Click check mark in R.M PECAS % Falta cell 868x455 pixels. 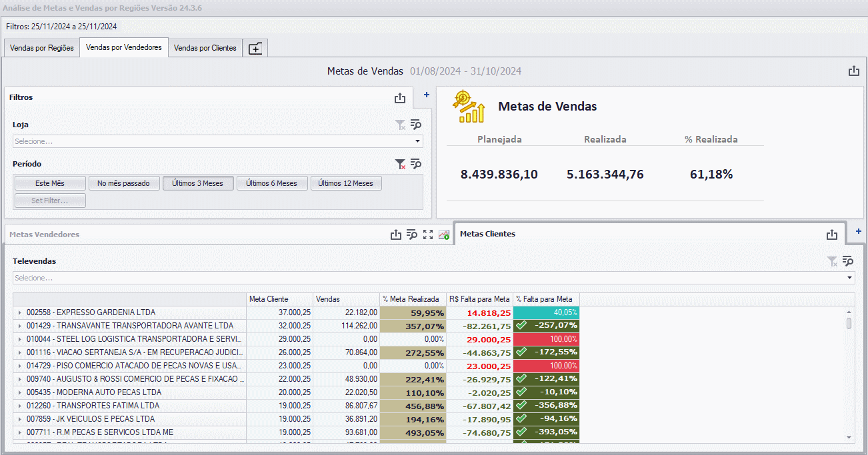(521, 432)
